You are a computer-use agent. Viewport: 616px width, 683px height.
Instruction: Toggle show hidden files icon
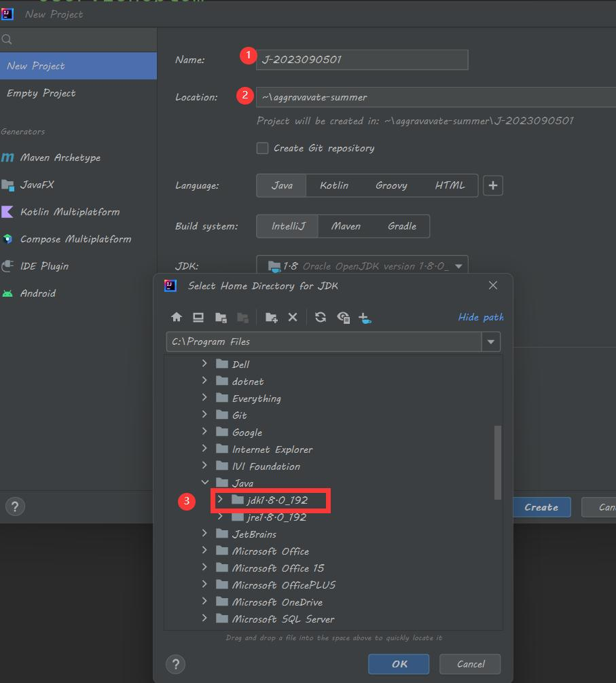343,318
